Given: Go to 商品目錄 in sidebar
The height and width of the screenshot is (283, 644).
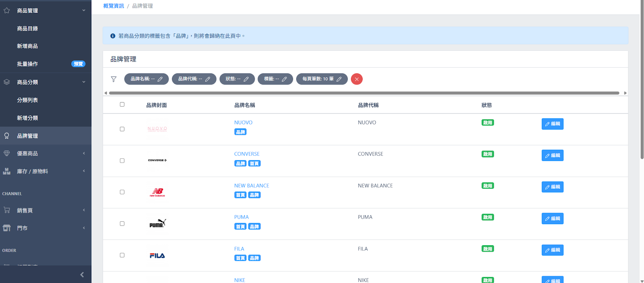Looking at the screenshot, I should tap(27, 29).
